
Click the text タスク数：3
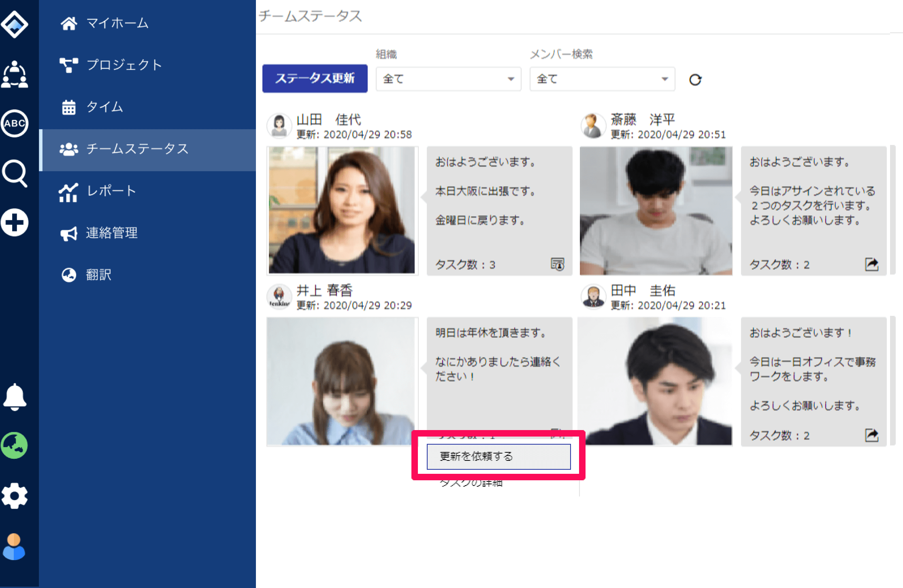(x=466, y=265)
